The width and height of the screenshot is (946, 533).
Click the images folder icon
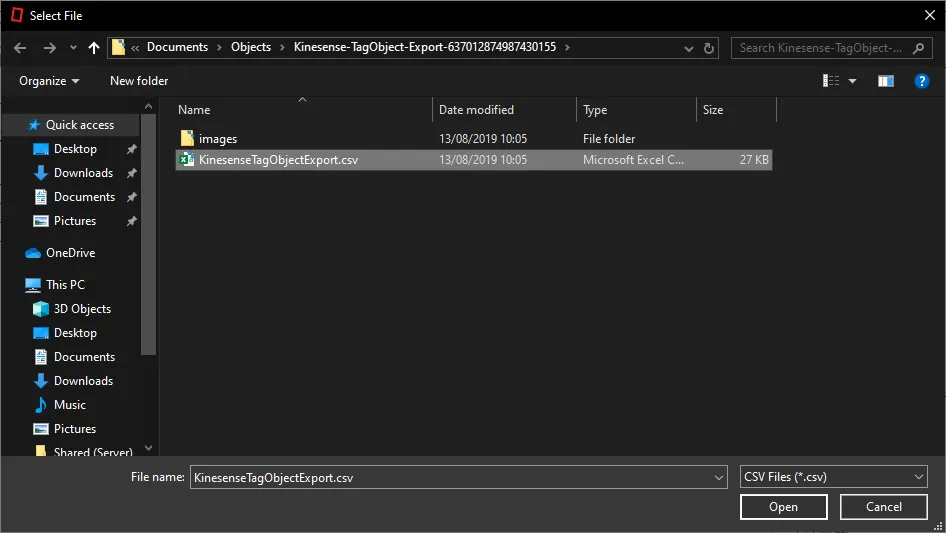point(187,138)
